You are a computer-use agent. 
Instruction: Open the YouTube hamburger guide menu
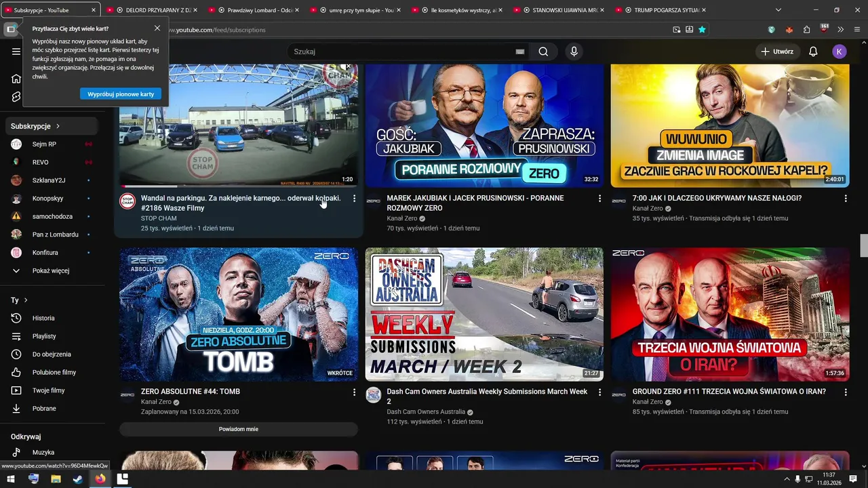pos(16,52)
